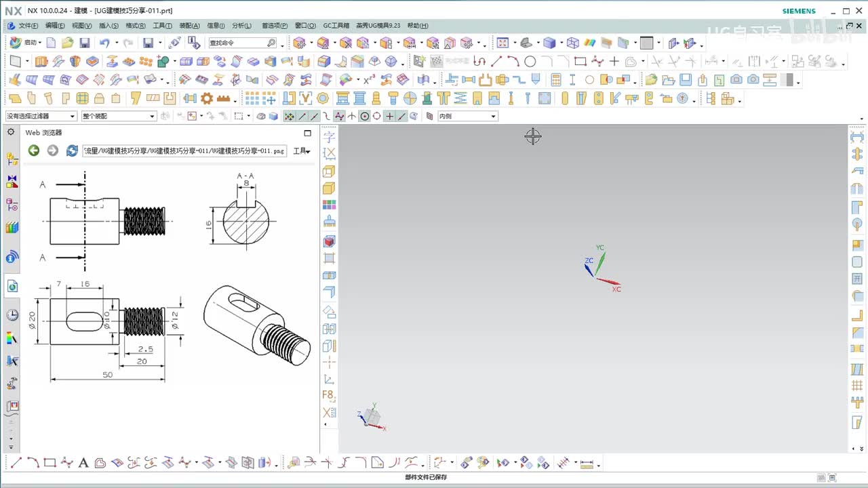Open the gear modeling icon

[x=207, y=98]
